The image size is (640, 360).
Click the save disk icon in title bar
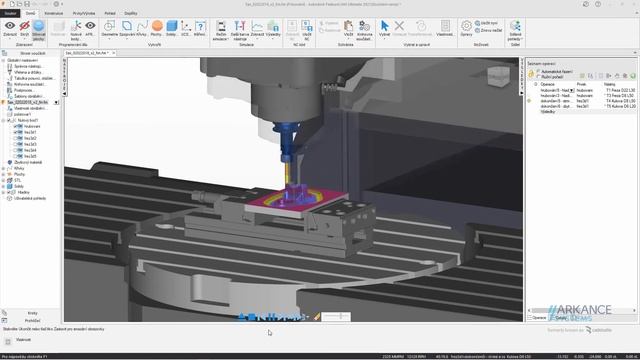click(27, 4)
